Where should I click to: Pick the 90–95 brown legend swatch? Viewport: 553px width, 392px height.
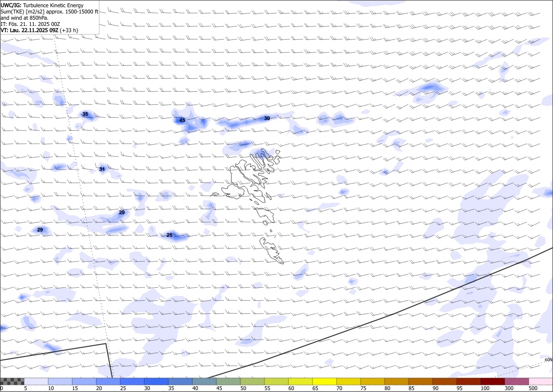coord(444,381)
